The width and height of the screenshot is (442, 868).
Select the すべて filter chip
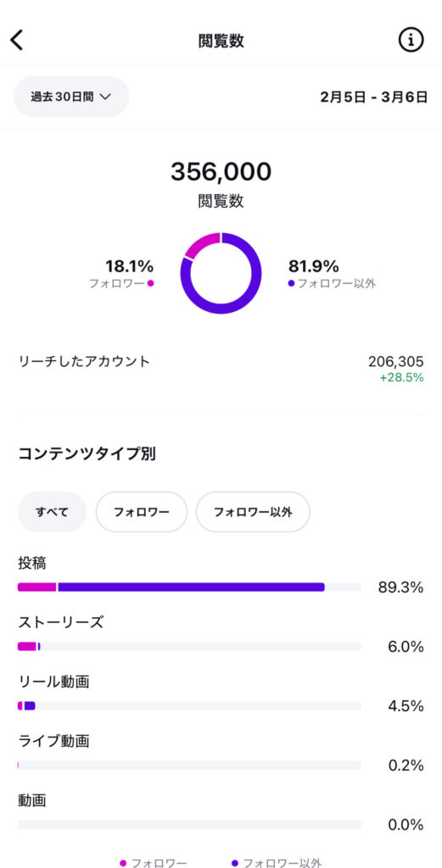[52, 512]
